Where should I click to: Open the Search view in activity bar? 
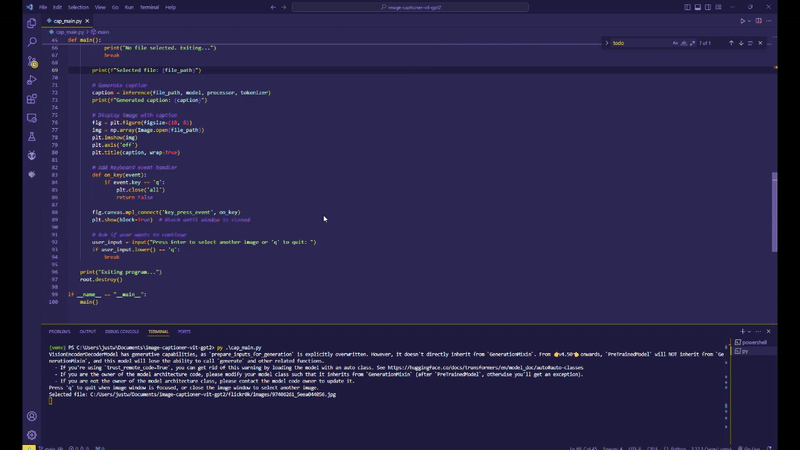[x=32, y=42]
